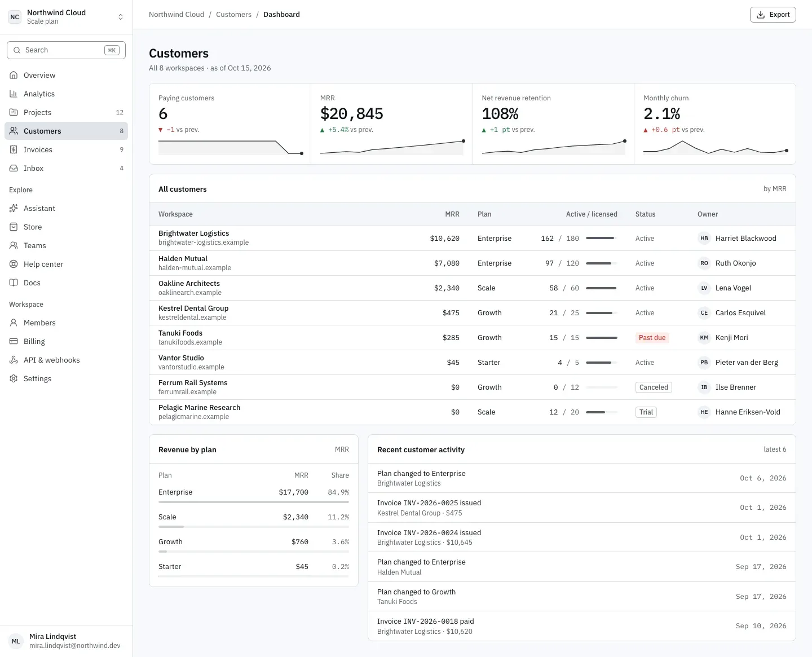This screenshot has width=812, height=657.
Task: Open the Northwind Cloud workspace switcher
Action: pyautogui.click(x=66, y=17)
